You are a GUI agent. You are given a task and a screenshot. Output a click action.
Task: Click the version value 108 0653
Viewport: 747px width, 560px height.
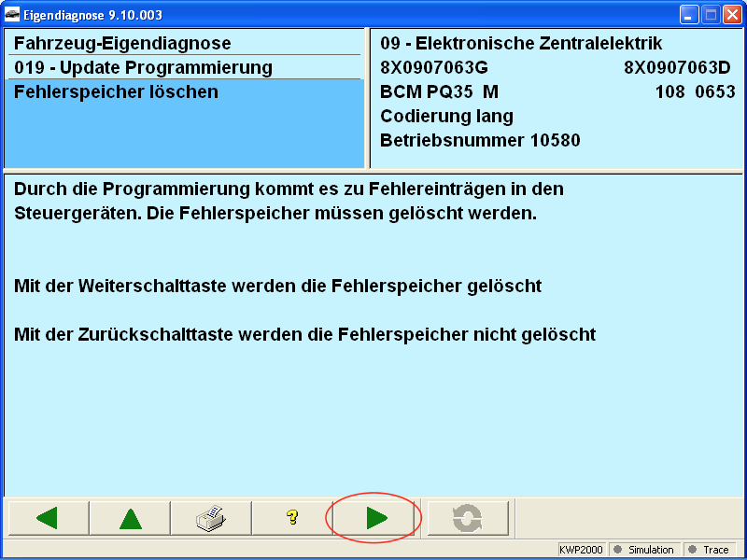(x=695, y=91)
